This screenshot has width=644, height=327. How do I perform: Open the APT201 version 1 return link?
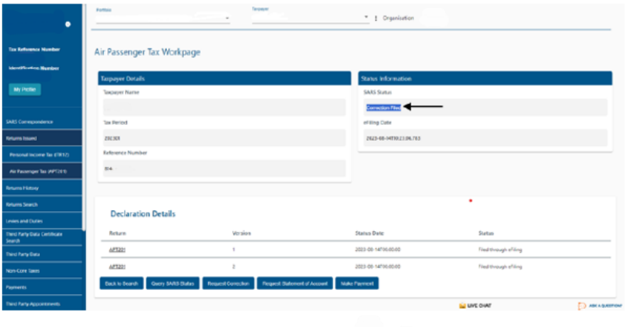coord(117,250)
